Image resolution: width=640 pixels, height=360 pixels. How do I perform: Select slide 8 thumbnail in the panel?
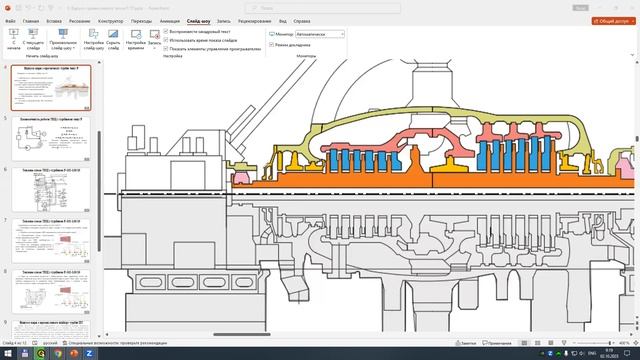click(x=51, y=291)
